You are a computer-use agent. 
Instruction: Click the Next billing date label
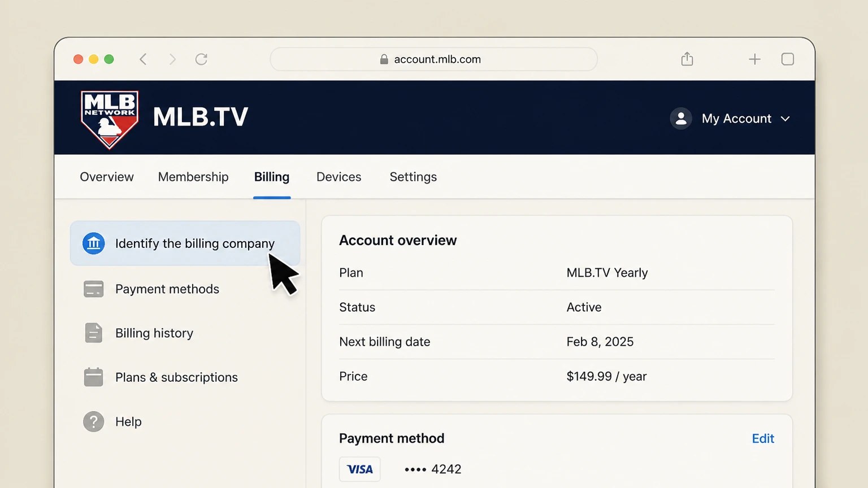[x=384, y=342]
